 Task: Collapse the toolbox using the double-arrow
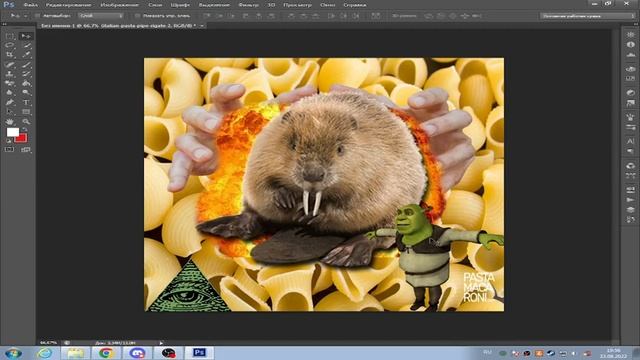pos(4,24)
